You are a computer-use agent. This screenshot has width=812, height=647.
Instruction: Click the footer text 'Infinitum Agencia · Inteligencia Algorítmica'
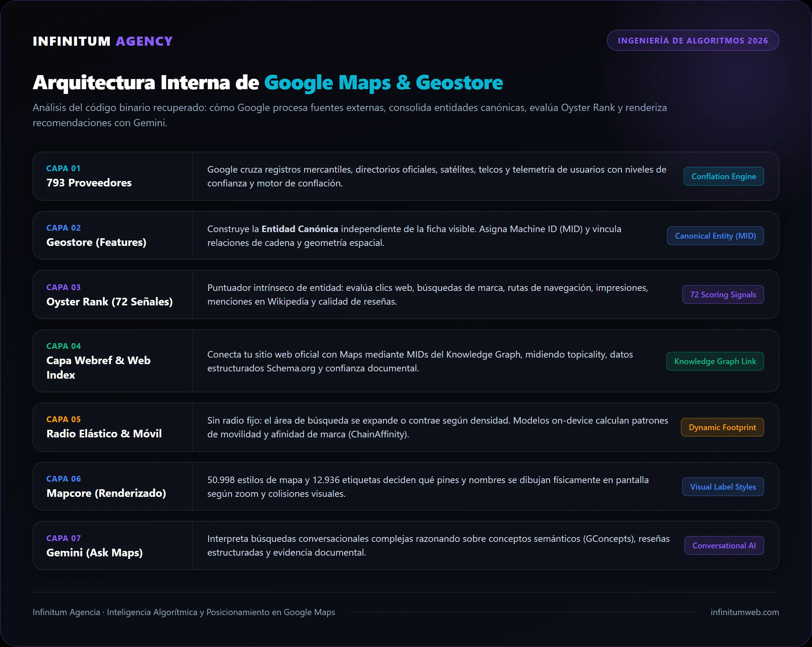[x=184, y=612]
